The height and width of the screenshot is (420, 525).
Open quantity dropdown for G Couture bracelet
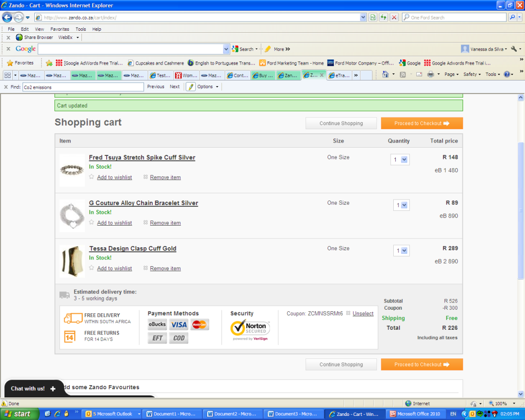[401, 205]
